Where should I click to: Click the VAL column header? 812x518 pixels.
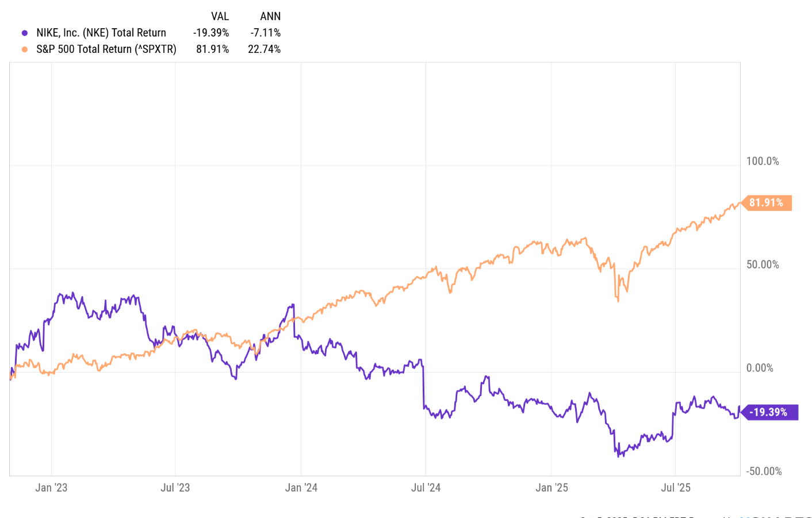click(x=220, y=16)
